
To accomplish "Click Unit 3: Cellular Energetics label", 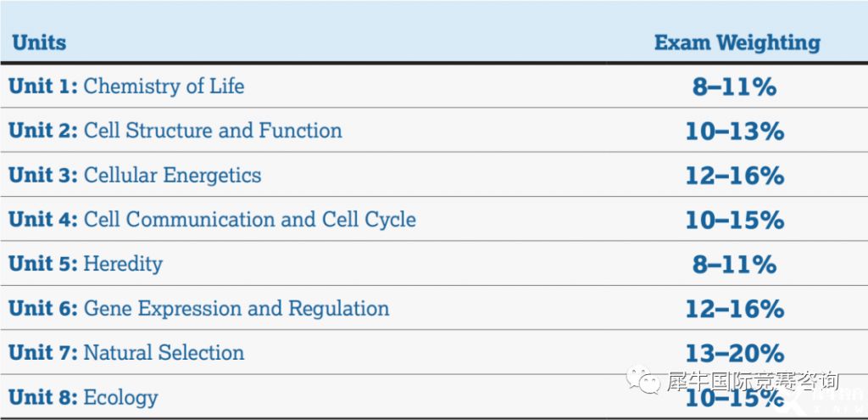I will (x=135, y=175).
